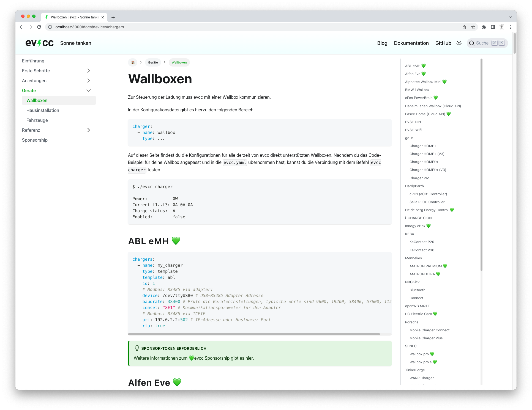This screenshot has width=532, height=410.
Task: Click the browser forward arrow
Action: pyautogui.click(x=30, y=27)
